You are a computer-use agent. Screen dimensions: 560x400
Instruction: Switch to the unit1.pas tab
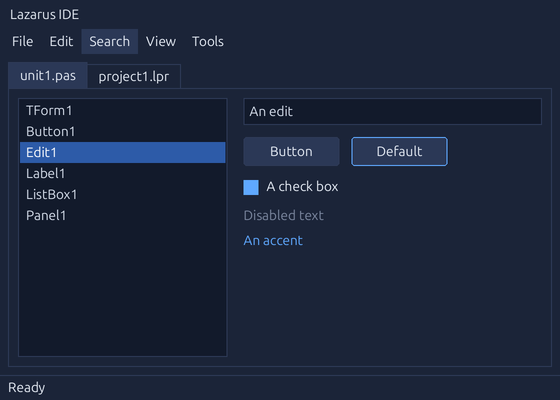click(48, 75)
